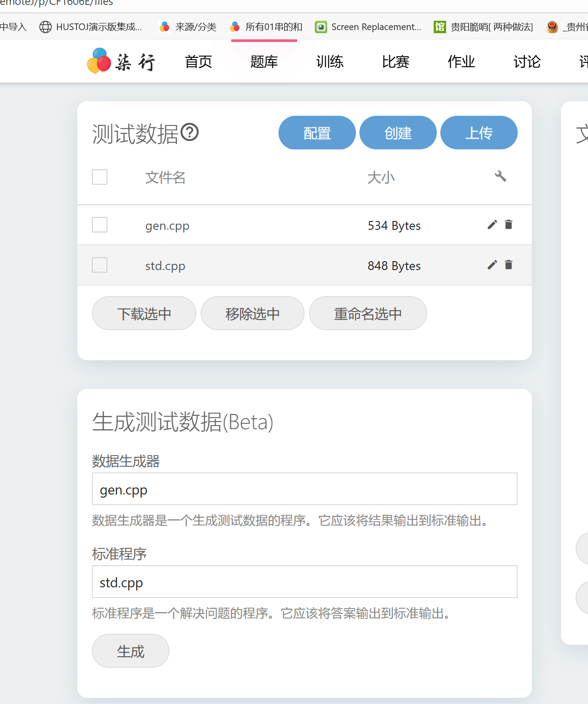Click the 配置 button
Image resolution: width=588 pixels, height=704 pixels.
coord(317,133)
